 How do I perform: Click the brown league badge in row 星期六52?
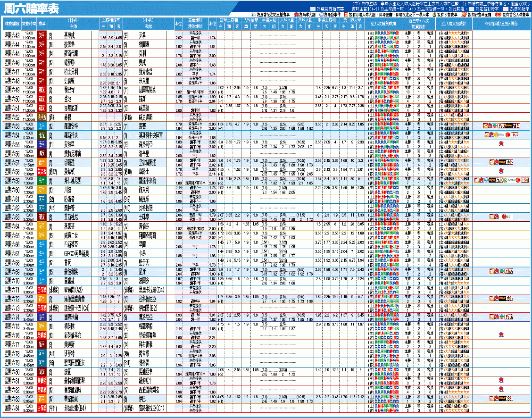pyautogui.click(x=42, y=117)
